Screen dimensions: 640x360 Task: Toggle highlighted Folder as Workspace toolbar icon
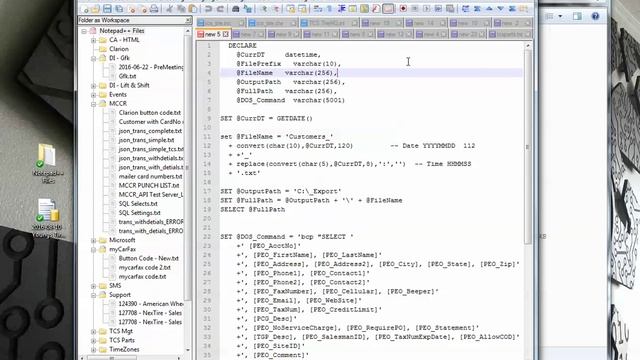click(388, 9)
